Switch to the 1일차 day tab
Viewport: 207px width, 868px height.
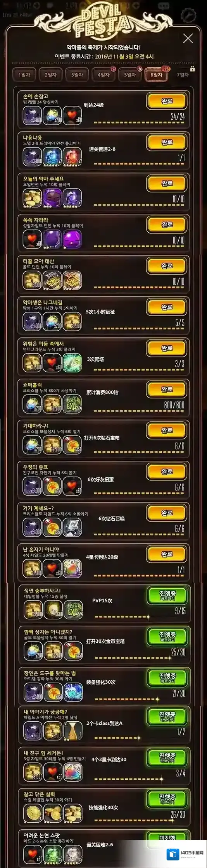pyautogui.click(x=24, y=75)
